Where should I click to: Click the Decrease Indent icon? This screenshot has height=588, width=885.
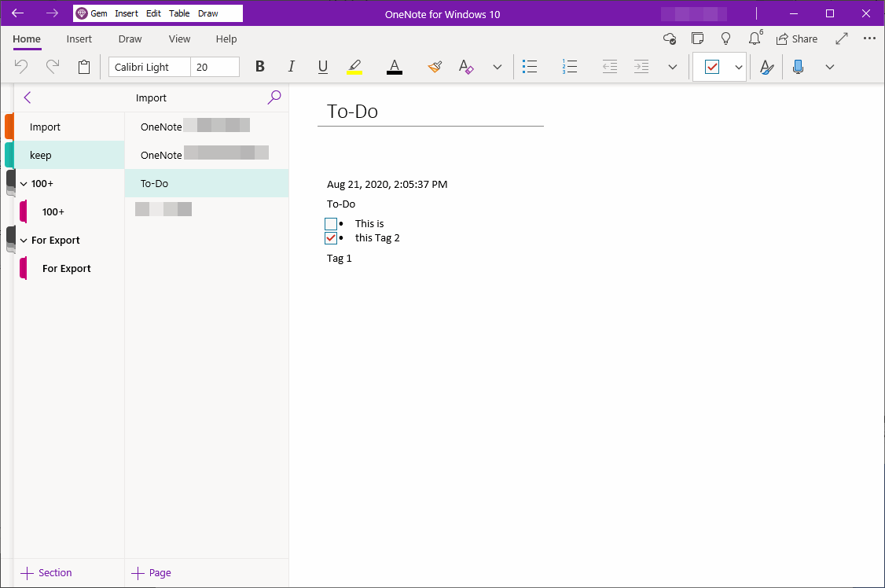click(x=610, y=67)
